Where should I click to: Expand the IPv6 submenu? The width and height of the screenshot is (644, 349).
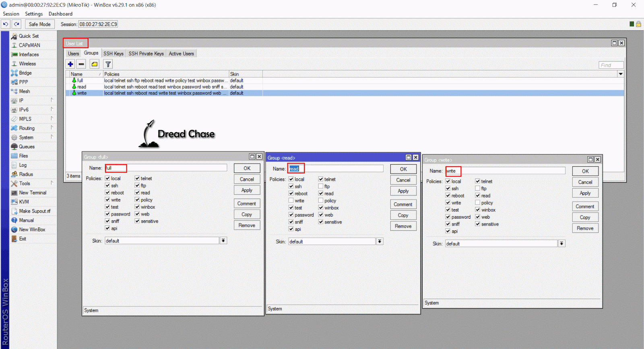[33, 110]
